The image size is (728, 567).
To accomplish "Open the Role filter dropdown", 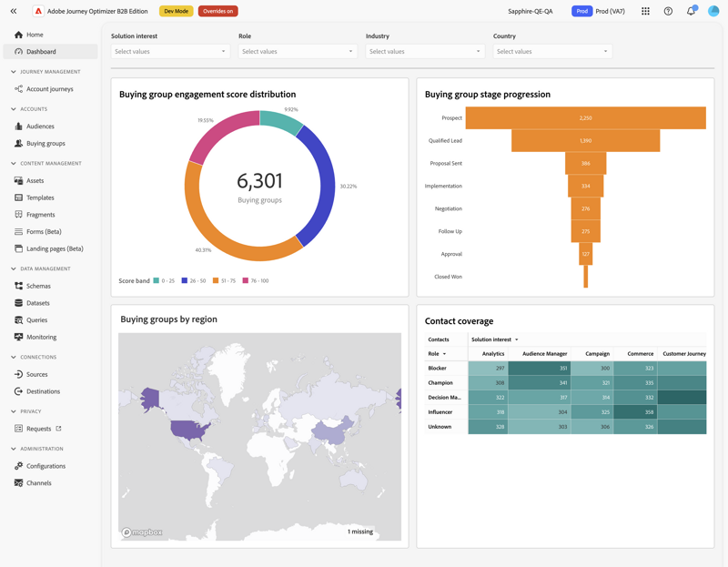I will click(x=298, y=52).
